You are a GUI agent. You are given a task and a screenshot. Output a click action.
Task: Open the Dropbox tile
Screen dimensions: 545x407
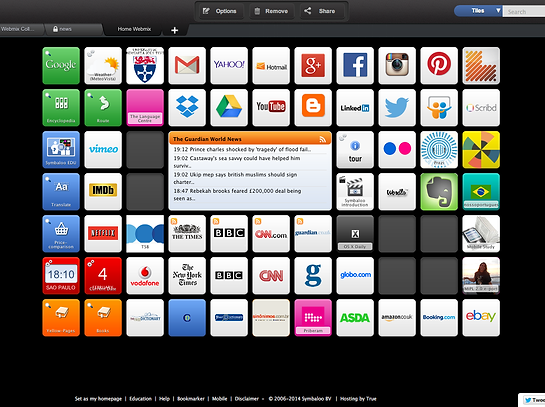pos(187,108)
